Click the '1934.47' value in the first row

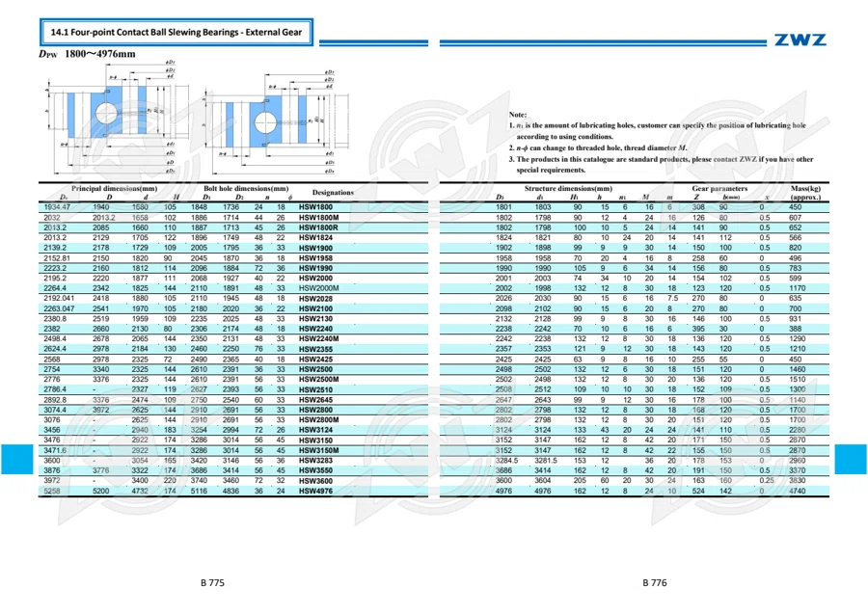(57, 207)
